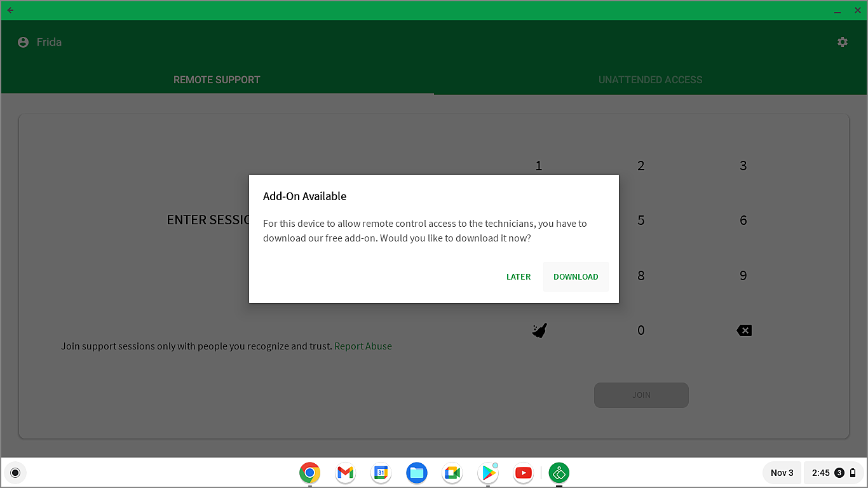This screenshot has height=488, width=868.
Task: Open the ChromeOS launcher button
Action: click(x=15, y=473)
